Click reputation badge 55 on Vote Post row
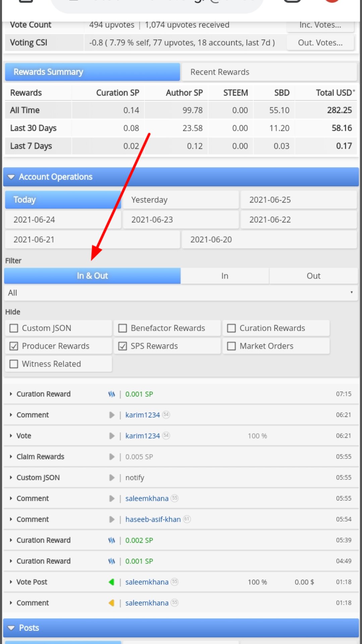 point(175,582)
